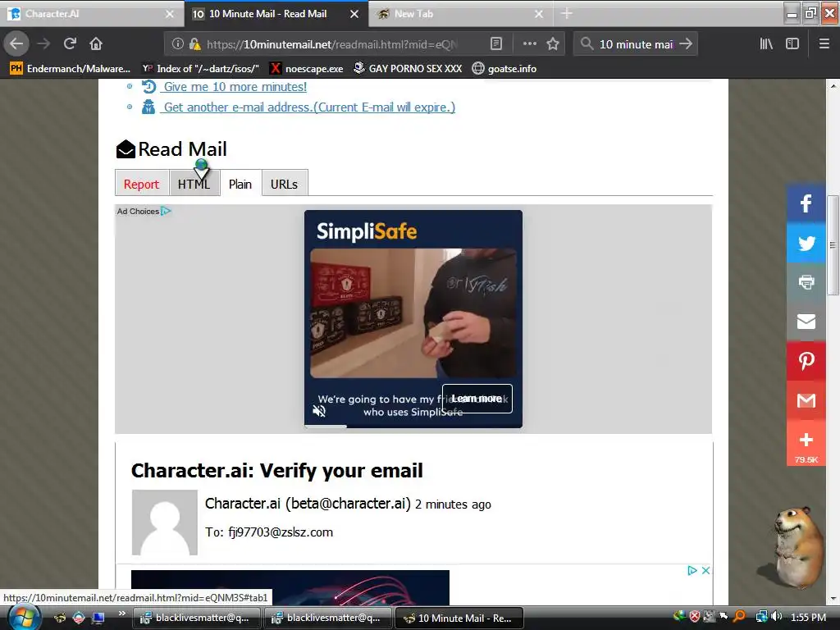Open the URLs tab
The width and height of the screenshot is (840, 630).
pos(284,184)
